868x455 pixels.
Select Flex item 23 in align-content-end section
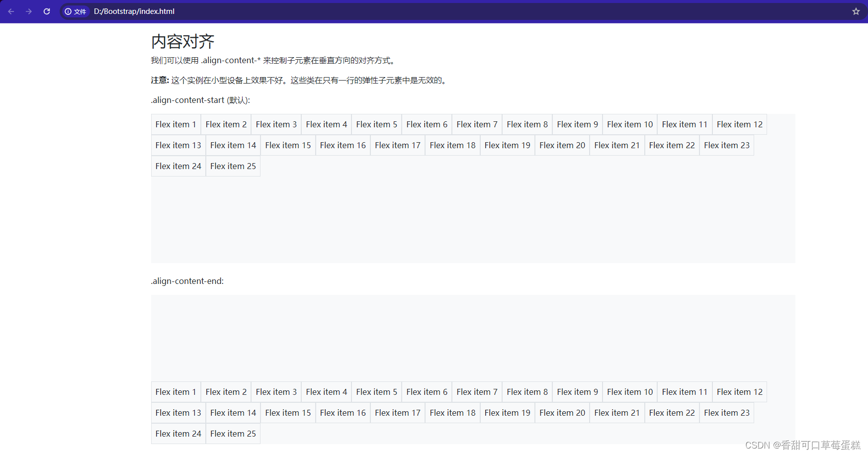pos(726,413)
